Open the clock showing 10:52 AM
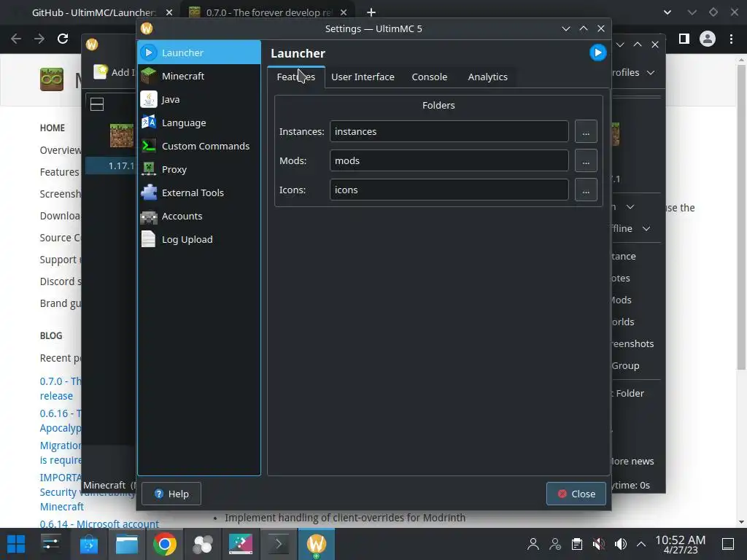Screen dimensions: 747x560 680,544
